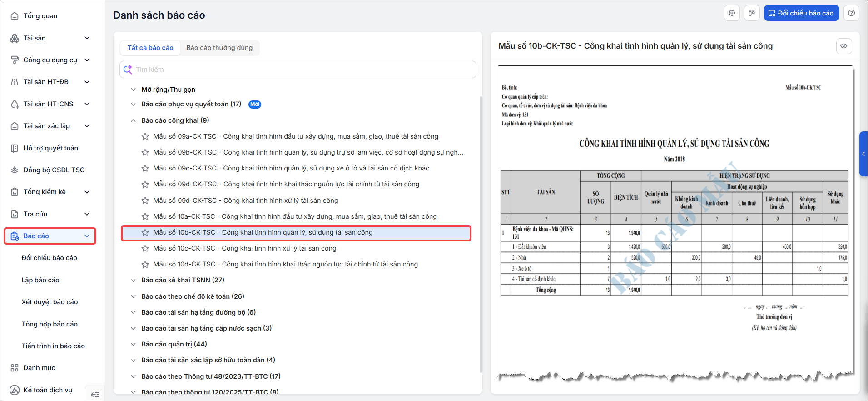The width and height of the screenshot is (868, 401).
Task: Star report Mẫu số 10a-CK-TSC
Action: point(145,216)
